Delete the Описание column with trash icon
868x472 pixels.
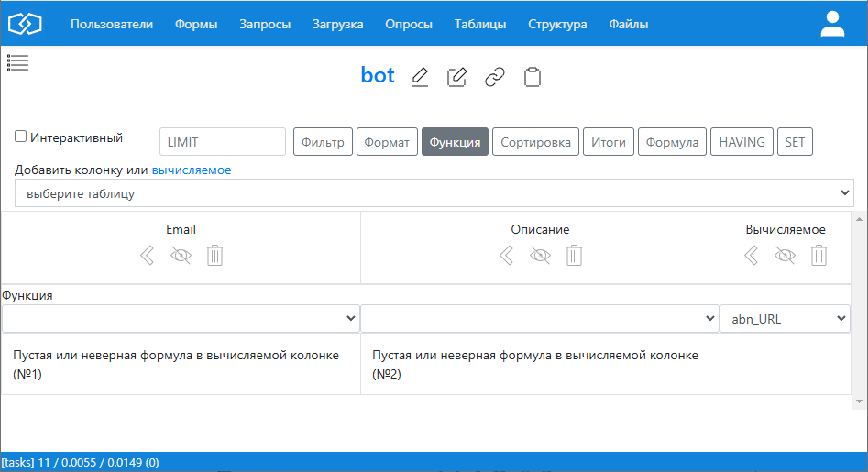[574, 255]
